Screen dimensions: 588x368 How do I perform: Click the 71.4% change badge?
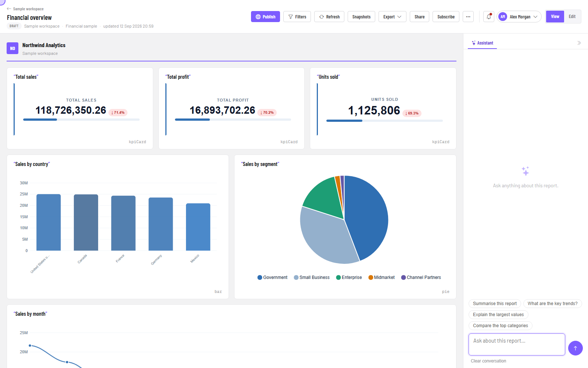click(x=118, y=113)
